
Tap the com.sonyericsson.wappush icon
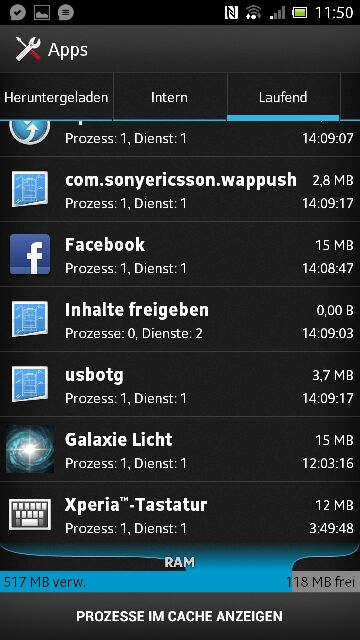pos(30,189)
